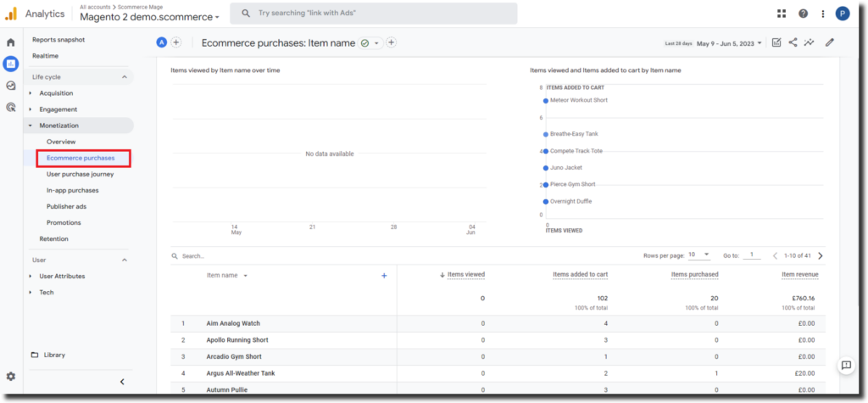Image resolution: width=868 pixels, height=403 pixels.
Task: Open the Google apps grid icon
Action: tap(782, 14)
